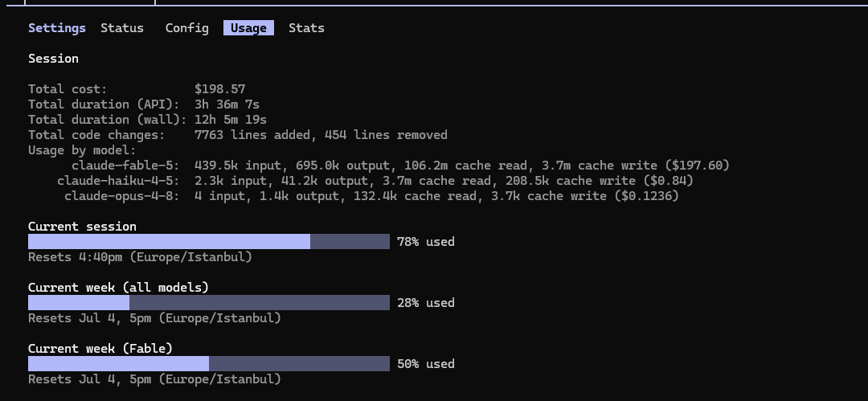Viewport: 868px width, 401px height.
Task: Click the Total code changes label
Action: pyautogui.click(x=96, y=134)
